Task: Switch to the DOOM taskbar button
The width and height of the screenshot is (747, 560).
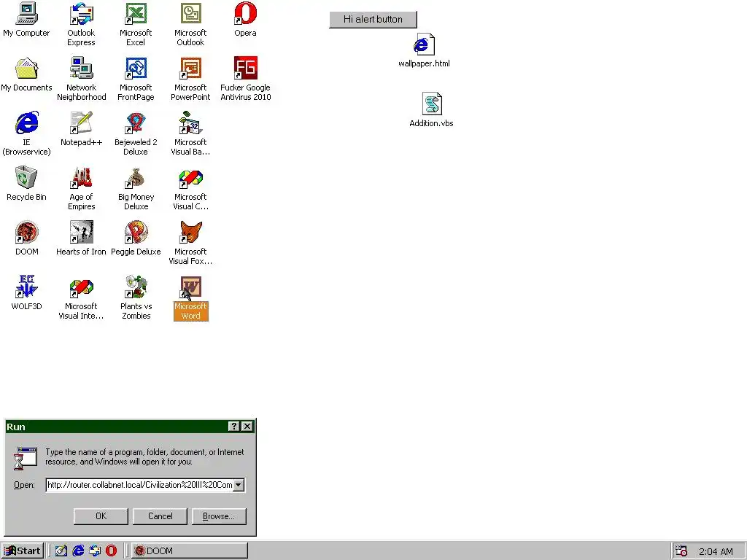Action: point(190,551)
